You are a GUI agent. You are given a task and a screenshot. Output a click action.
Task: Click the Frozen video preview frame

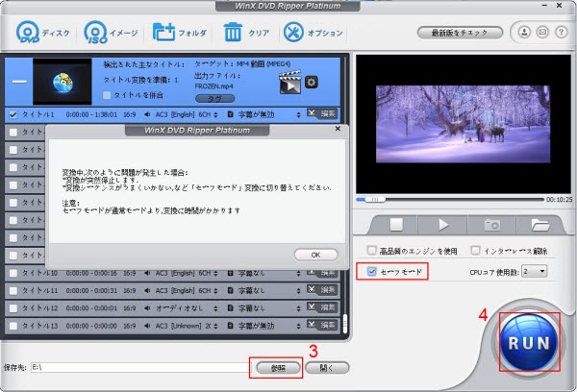point(463,124)
